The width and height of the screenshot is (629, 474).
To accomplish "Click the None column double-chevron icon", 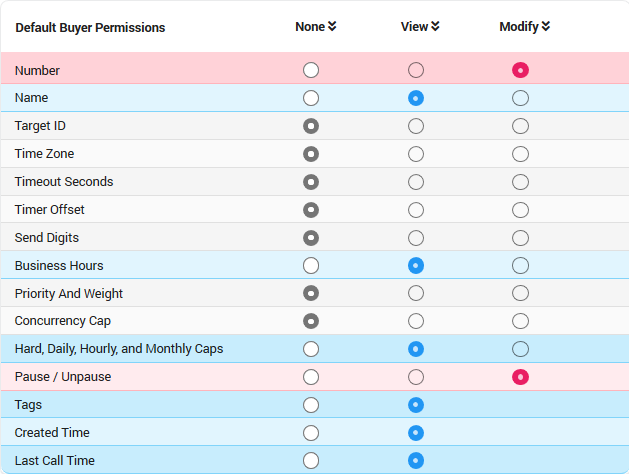I will click(332, 27).
